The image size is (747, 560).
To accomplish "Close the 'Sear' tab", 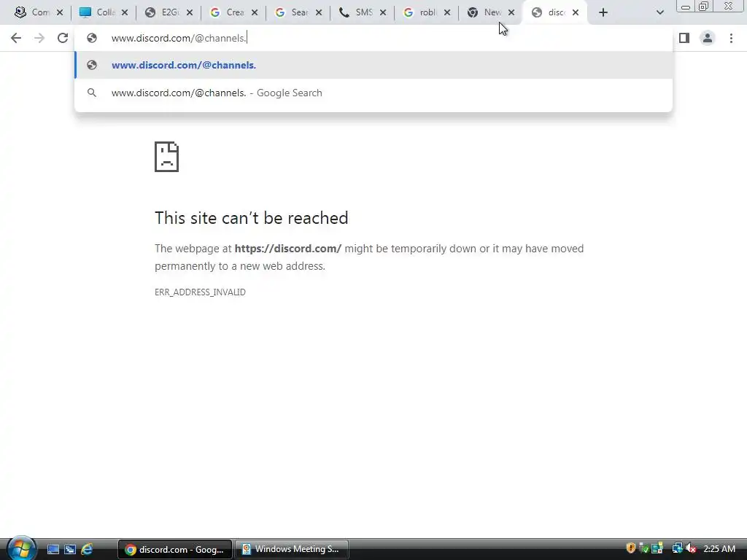I will pos(319,13).
